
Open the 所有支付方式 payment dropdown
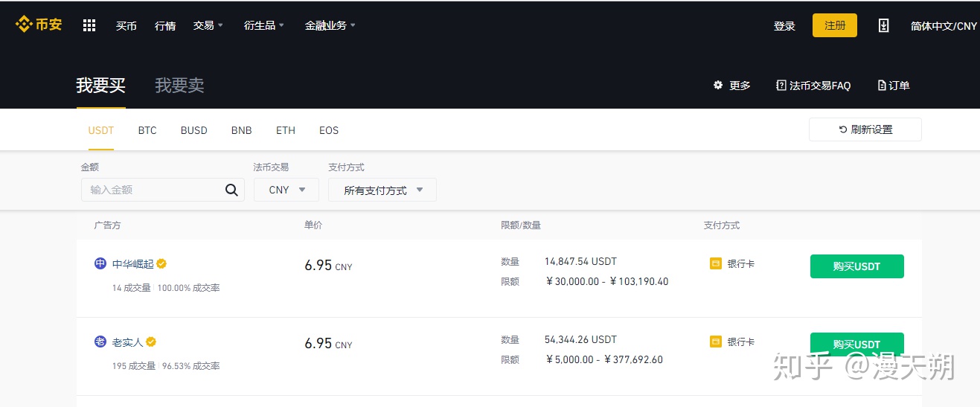[x=382, y=190]
